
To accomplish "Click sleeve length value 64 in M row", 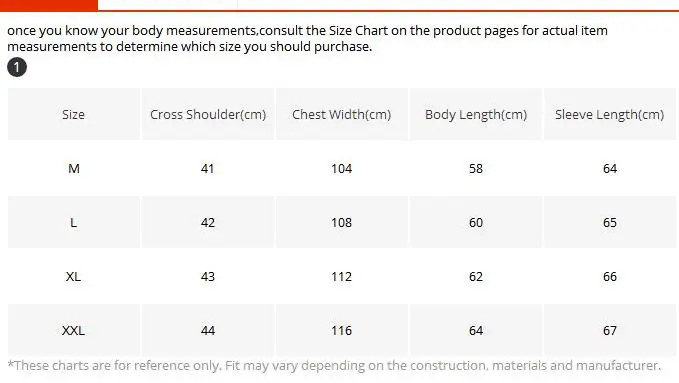I will [610, 169].
